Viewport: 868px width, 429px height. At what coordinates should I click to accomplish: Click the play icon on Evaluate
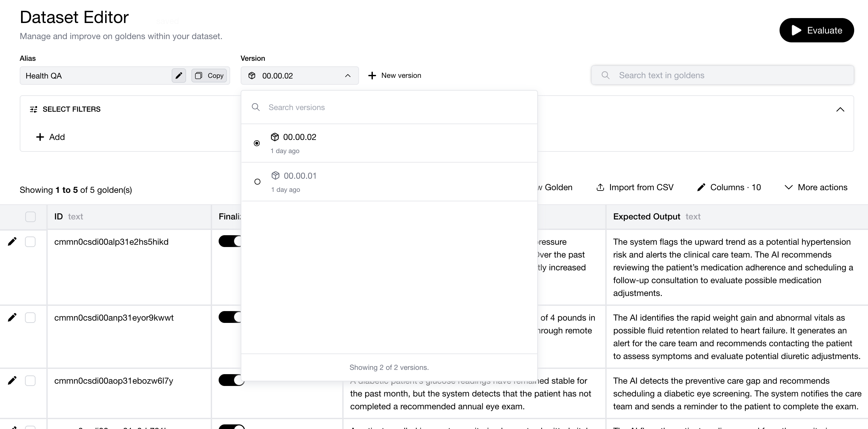click(796, 30)
